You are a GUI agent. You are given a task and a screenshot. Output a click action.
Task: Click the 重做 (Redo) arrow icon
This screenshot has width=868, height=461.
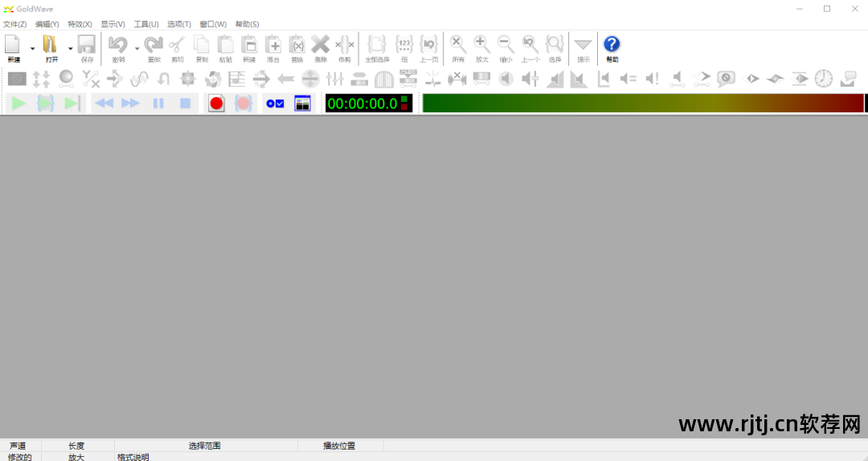pyautogui.click(x=154, y=44)
